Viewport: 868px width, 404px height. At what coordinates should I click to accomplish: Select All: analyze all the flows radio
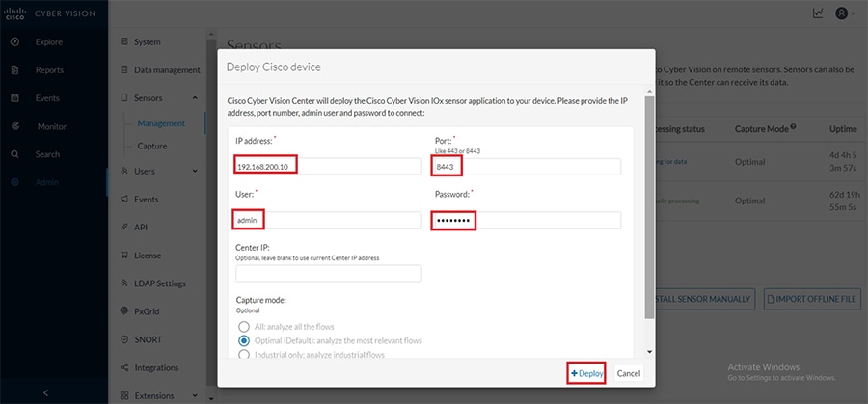point(244,327)
